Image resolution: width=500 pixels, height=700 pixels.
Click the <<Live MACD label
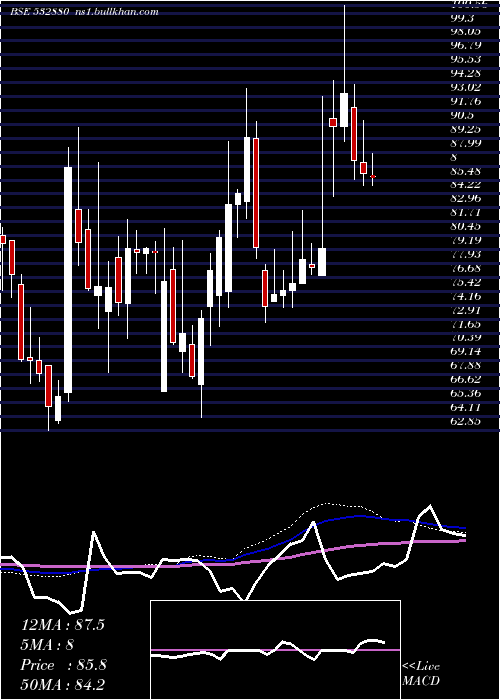click(x=421, y=674)
